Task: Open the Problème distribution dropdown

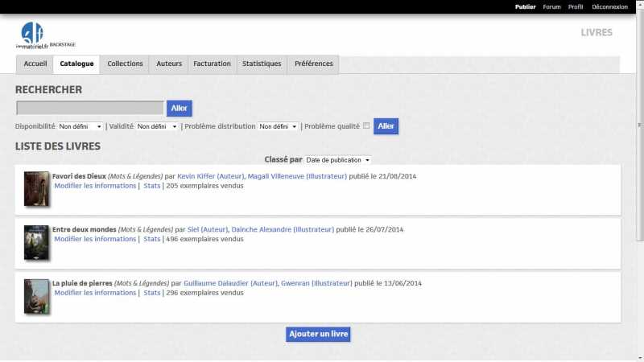Action: pyautogui.click(x=279, y=127)
